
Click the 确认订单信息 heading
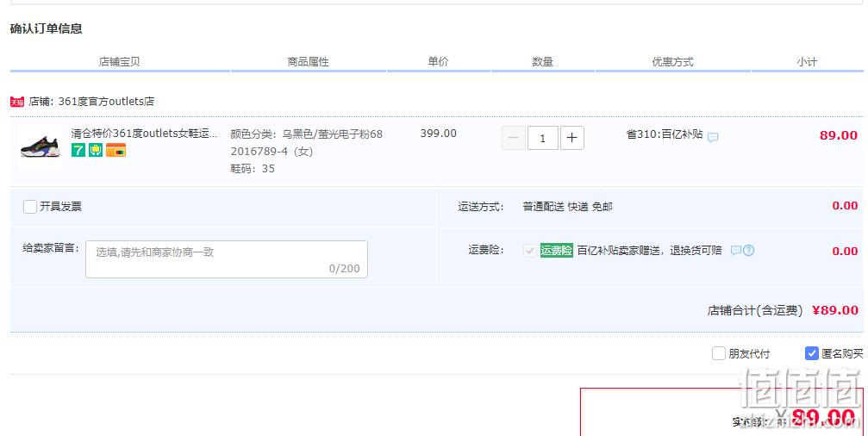coord(46,28)
